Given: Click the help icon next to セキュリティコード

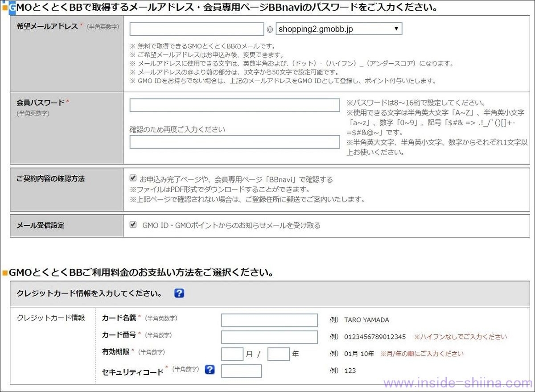Looking at the screenshot, I should click(x=209, y=370).
